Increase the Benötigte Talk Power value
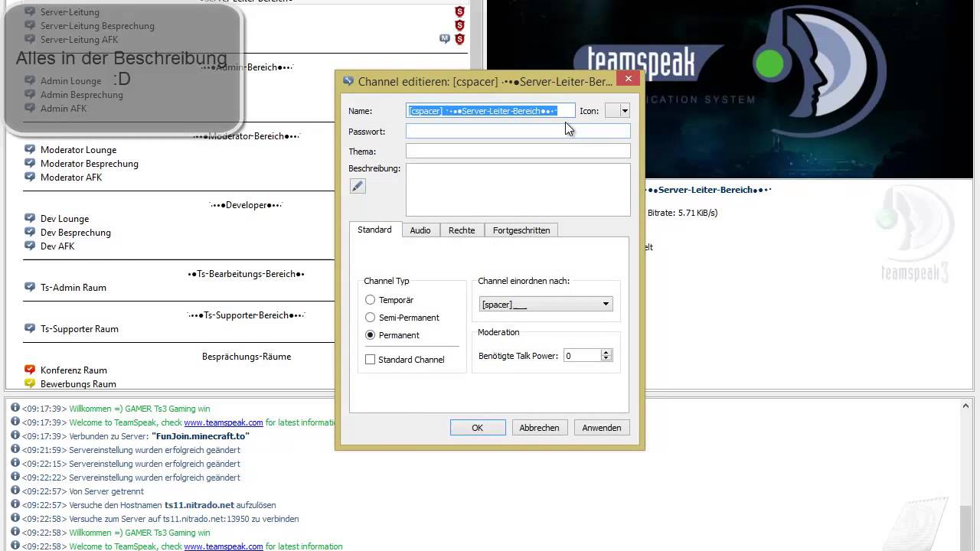980x551 pixels. (x=606, y=353)
